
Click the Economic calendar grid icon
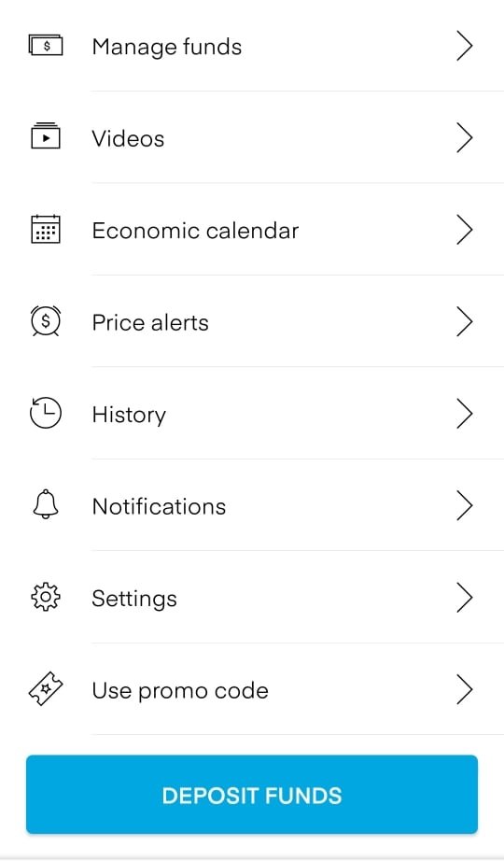[46, 229]
